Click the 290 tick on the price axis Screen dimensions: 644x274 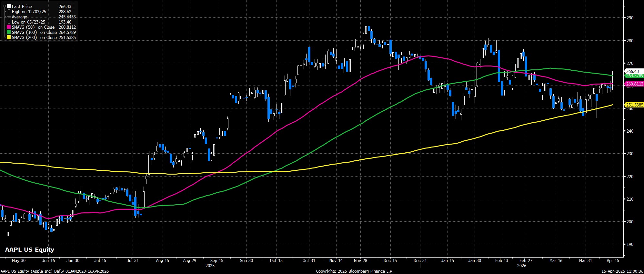coord(629,18)
